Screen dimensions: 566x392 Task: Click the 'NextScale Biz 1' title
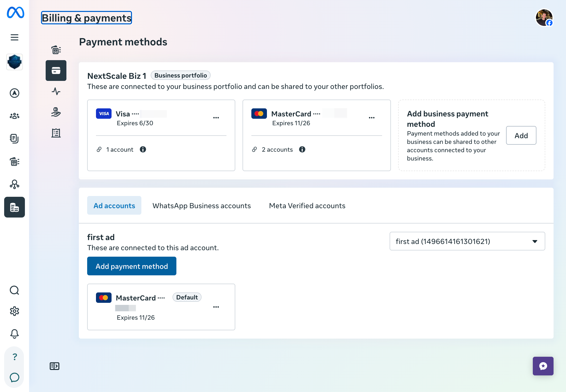[x=117, y=76]
